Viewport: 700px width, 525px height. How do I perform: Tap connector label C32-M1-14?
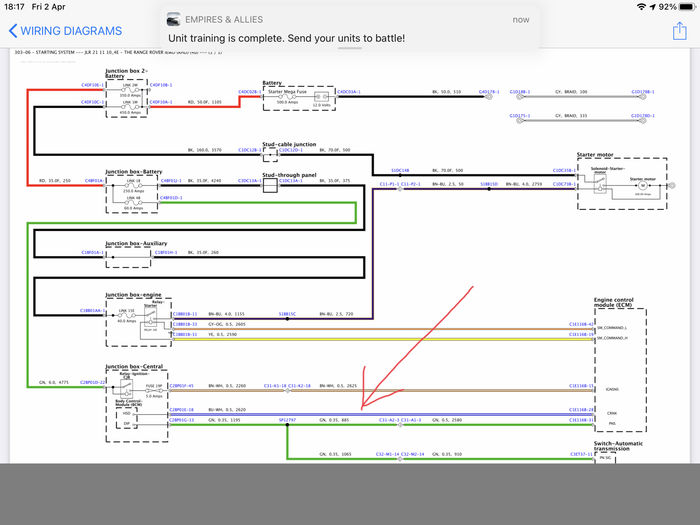pyautogui.click(x=388, y=454)
